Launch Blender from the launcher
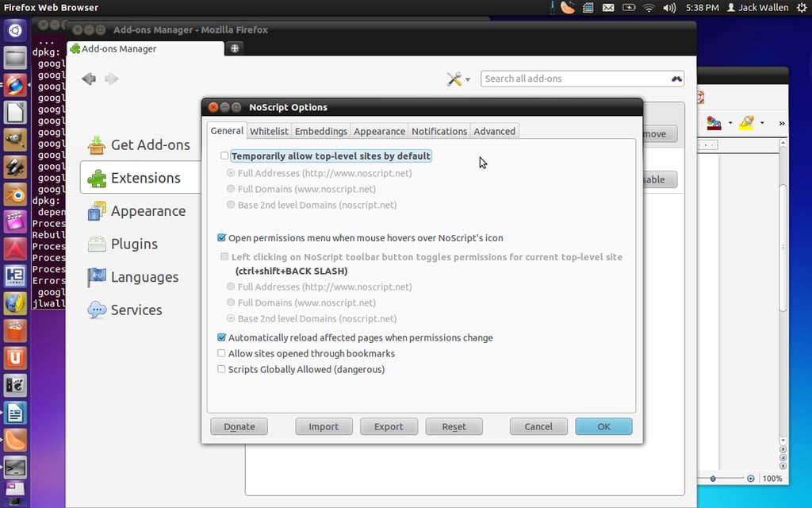Image resolution: width=812 pixels, height=508 pixels. [15, 195]
